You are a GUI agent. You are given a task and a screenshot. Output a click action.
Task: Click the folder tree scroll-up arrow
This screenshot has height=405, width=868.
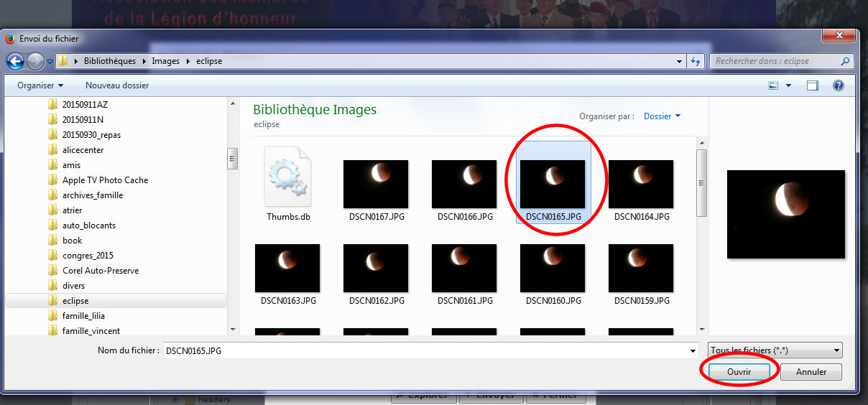pos(232,104)
